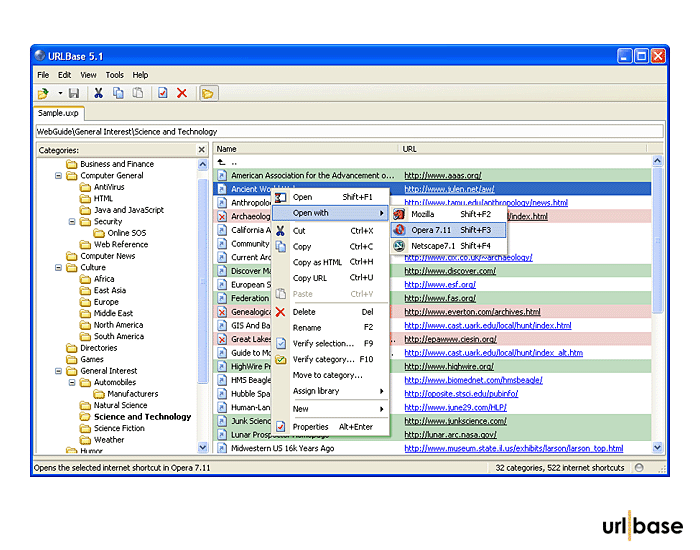Click the Copy toolbar icon
The width and height of the screenshot is (700, 550).
click(118, 93)
